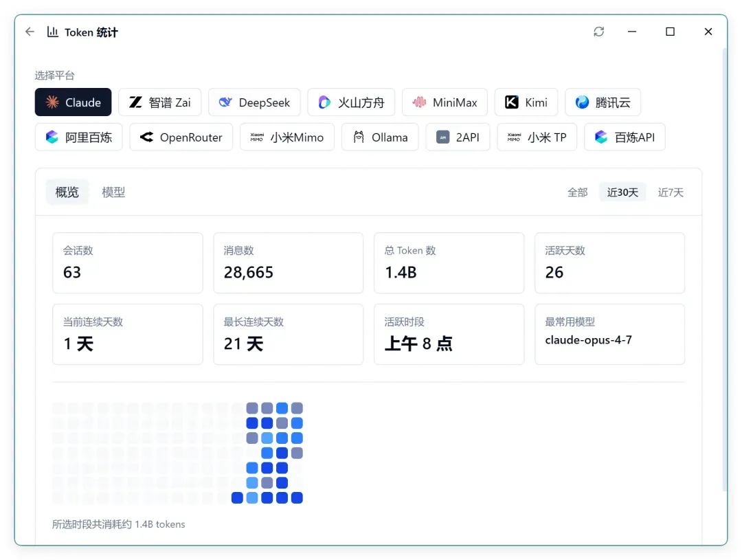Click the 当前连续天数 1 天 card
The image size is (742, 560).
[128, 334]
